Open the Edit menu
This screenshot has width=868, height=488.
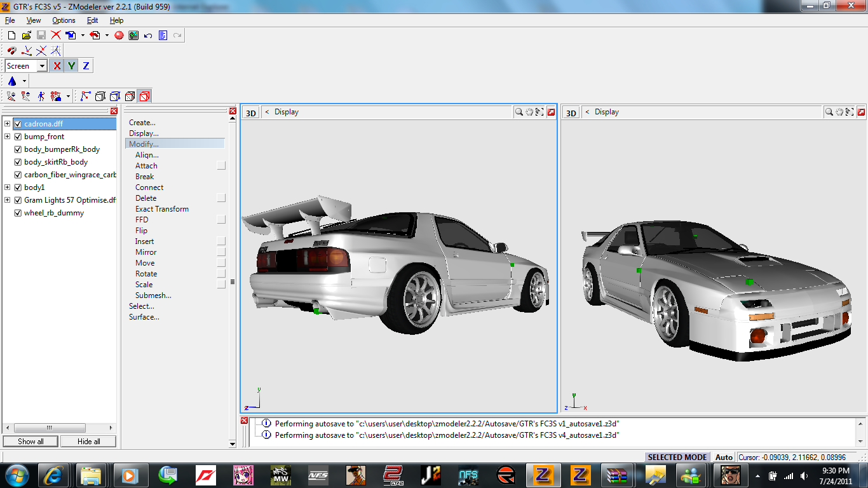[x=93, y=20]
